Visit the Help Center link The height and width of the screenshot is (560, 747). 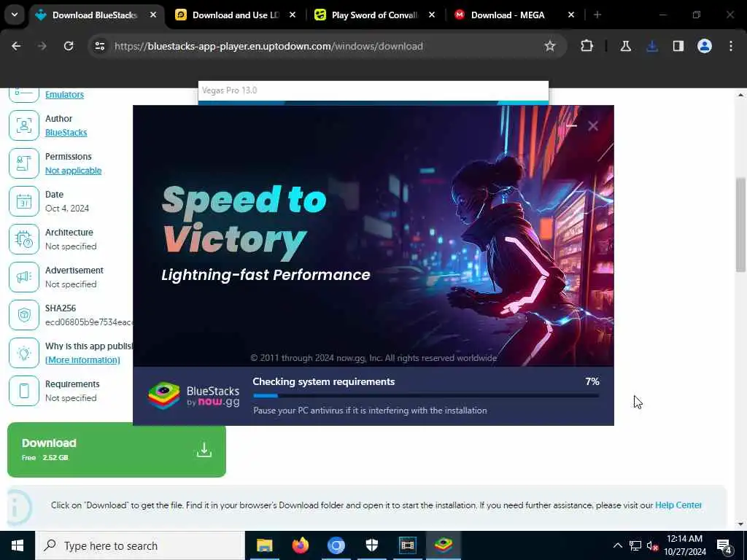coord(678,505)
